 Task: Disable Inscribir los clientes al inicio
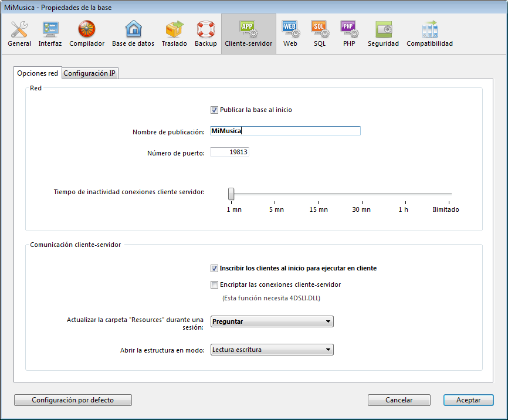[215, 268]
